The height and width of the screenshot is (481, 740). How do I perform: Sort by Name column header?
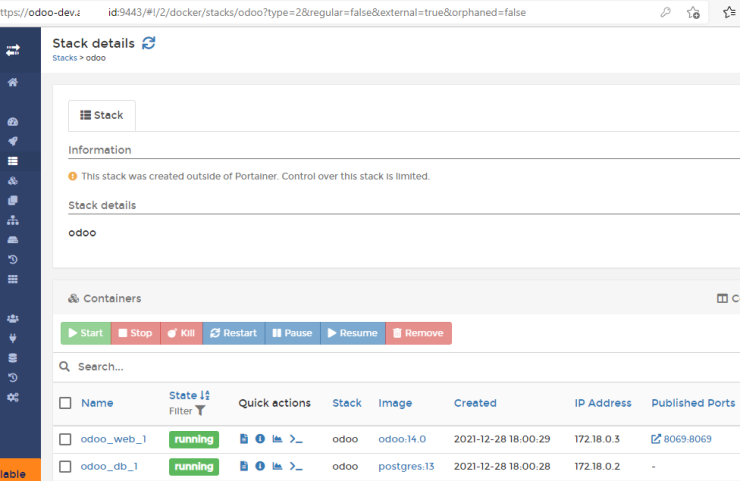click(x=97, y=403)
